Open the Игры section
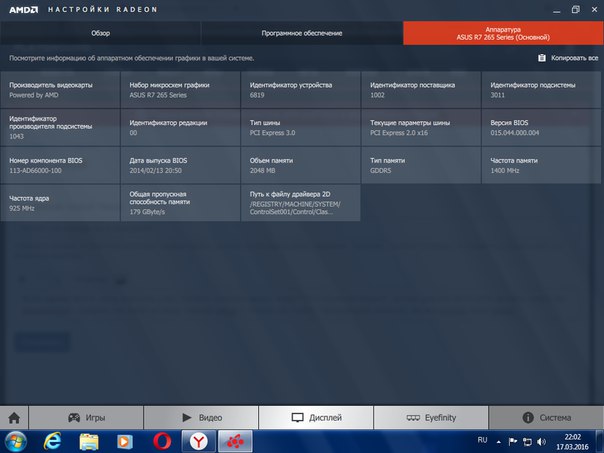 (x=86, y=418)
